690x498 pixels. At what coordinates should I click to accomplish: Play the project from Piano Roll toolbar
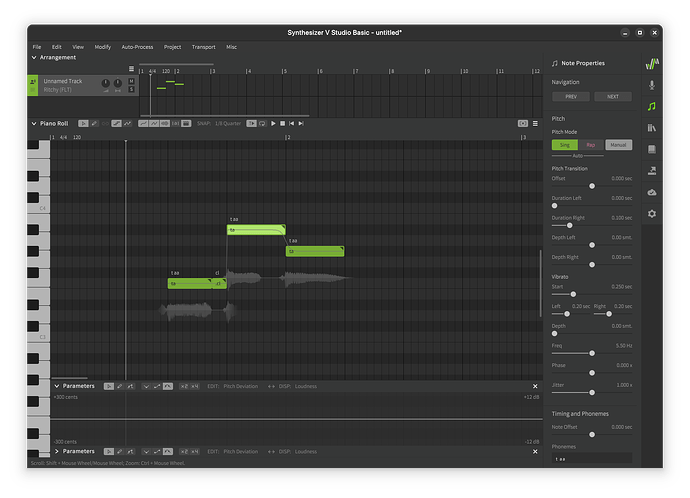pos(273,124)
